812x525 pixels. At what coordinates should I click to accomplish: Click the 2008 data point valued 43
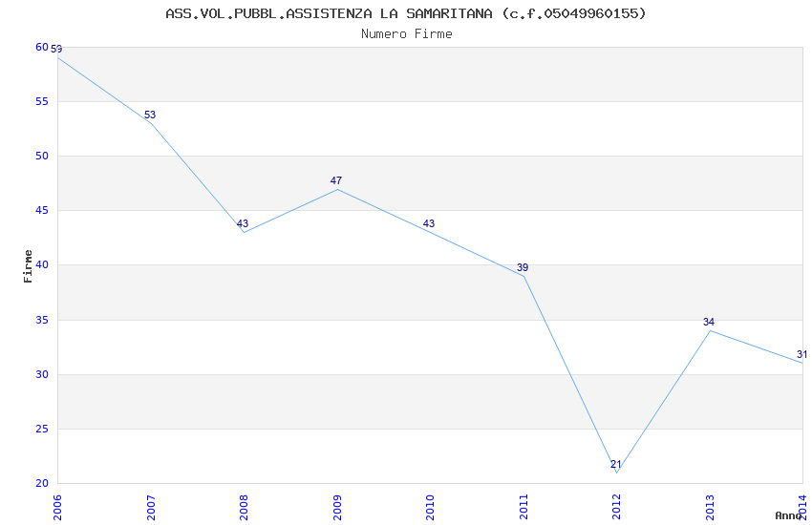(x=244, y=232)
